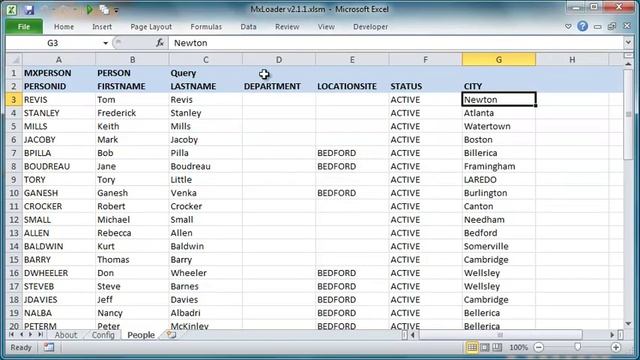The height and width of the screenshot is (360, 640).
Task: Click the Save icon in quick access toolbar
Action: 29,9
